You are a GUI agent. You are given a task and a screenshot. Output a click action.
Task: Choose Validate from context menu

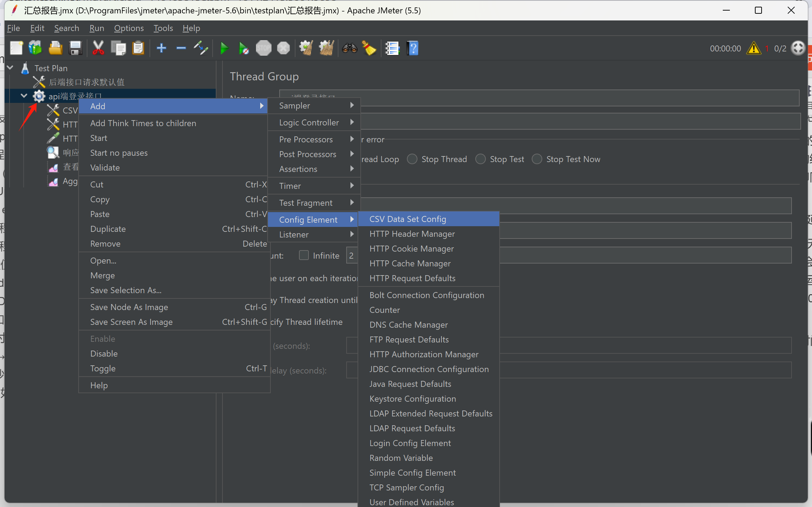(174, 168)
